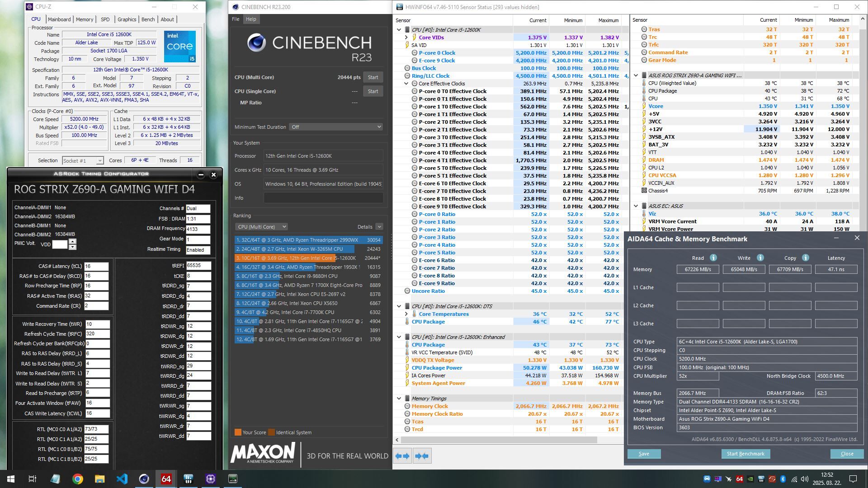Open the notepad-like app pinned beside Task View
Viewport: 868px width, 488px height.
(56, 479)
